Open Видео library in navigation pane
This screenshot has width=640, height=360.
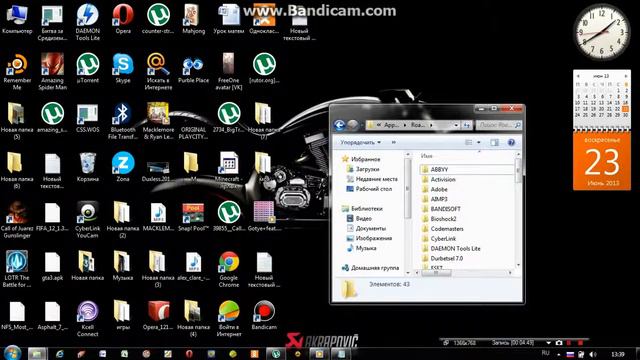(359, 218)
